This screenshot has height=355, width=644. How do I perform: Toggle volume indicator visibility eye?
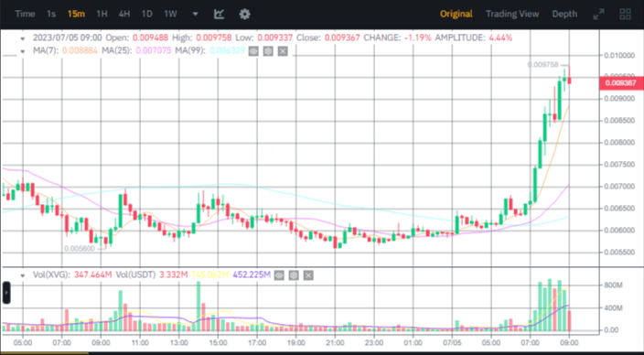tap(279, 274)
